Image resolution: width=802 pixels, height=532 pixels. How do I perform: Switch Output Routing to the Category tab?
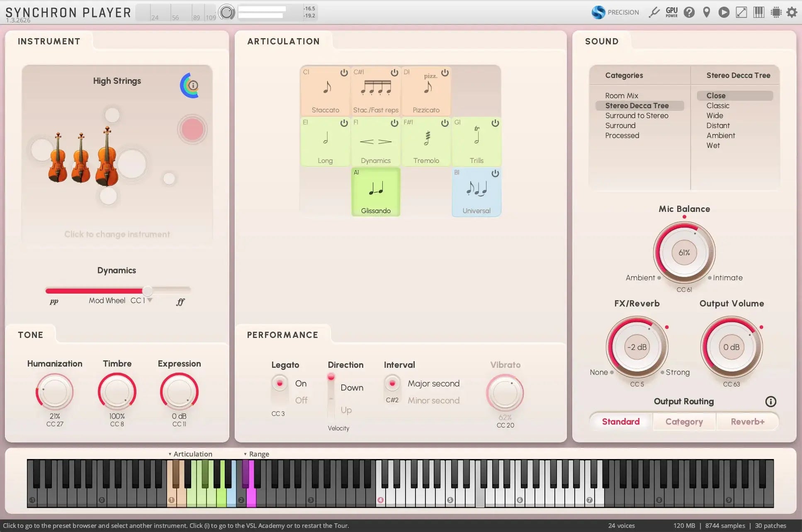point(684,422)
